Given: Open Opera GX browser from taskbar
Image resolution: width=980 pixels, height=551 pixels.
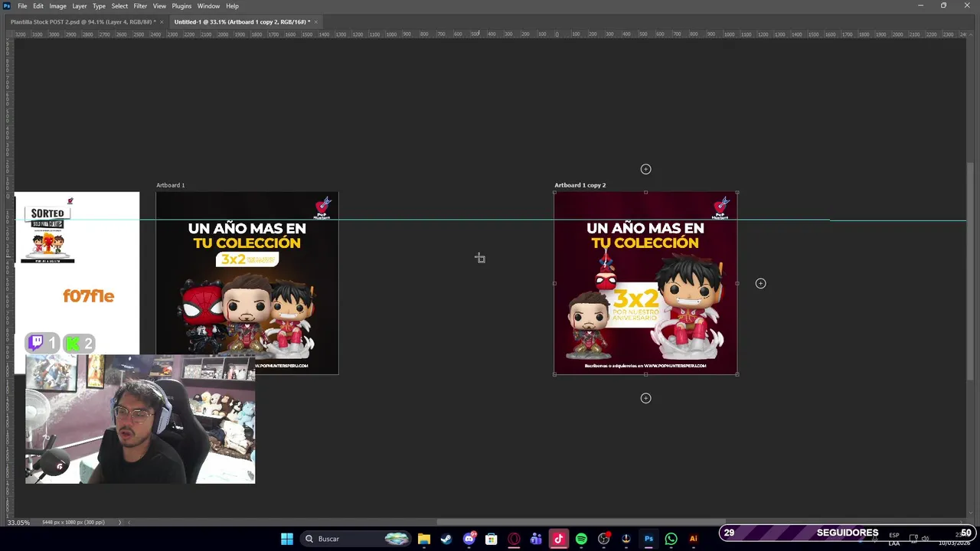Looking at the screenshot, I should coord(514,539).
